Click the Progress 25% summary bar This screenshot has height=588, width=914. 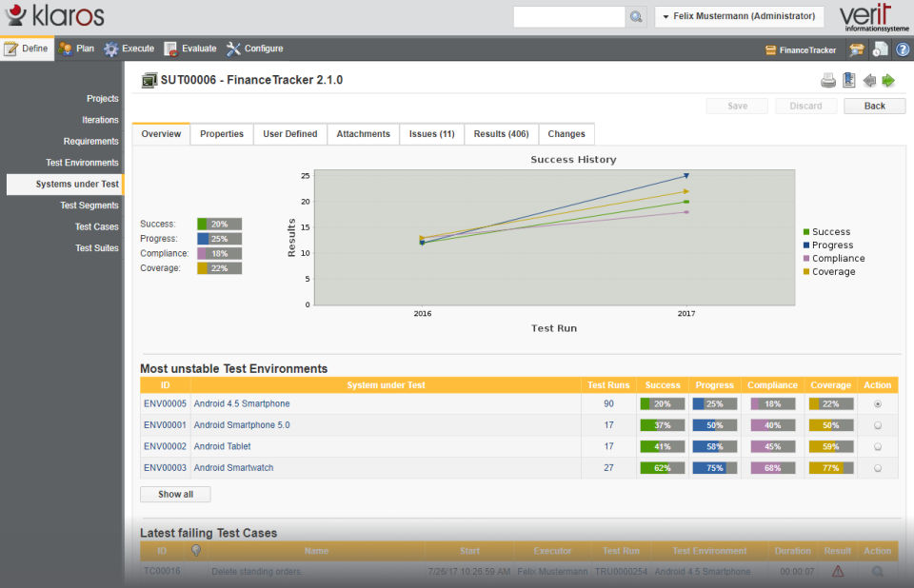[x=219, y=239]
